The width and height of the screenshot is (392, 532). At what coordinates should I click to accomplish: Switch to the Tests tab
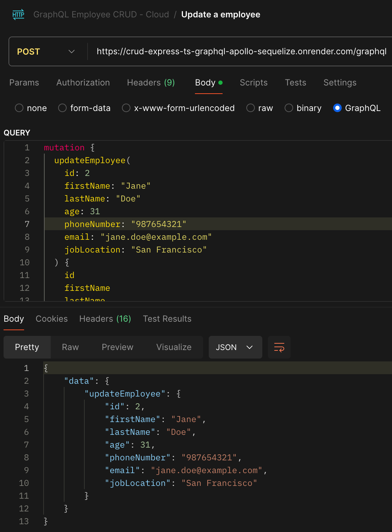pyautogui.click(x=296, y=83)
